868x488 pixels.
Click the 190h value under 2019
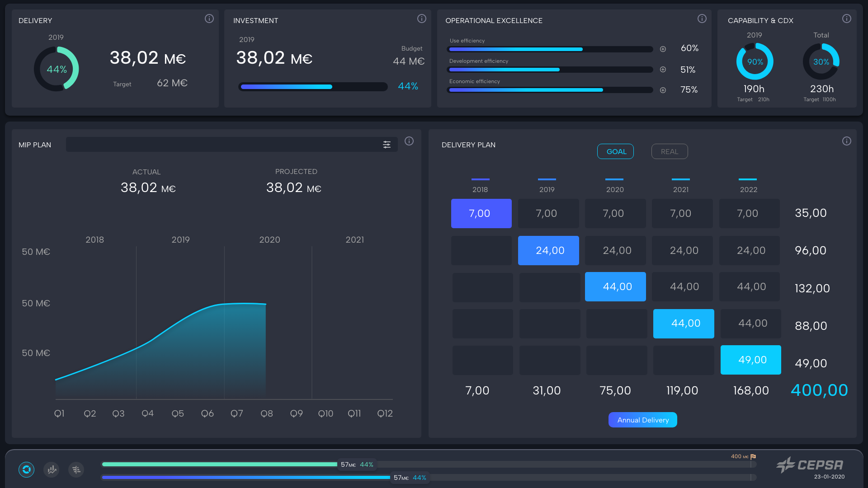pyautogui.click(x=754, y=89)
